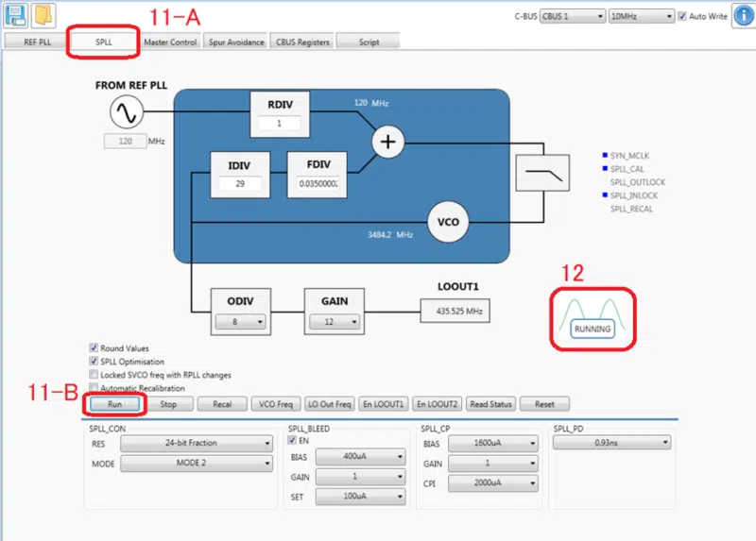Open the Spur Avoidance tab
Screen dimensions: 756x541
(x=235, y=42)
